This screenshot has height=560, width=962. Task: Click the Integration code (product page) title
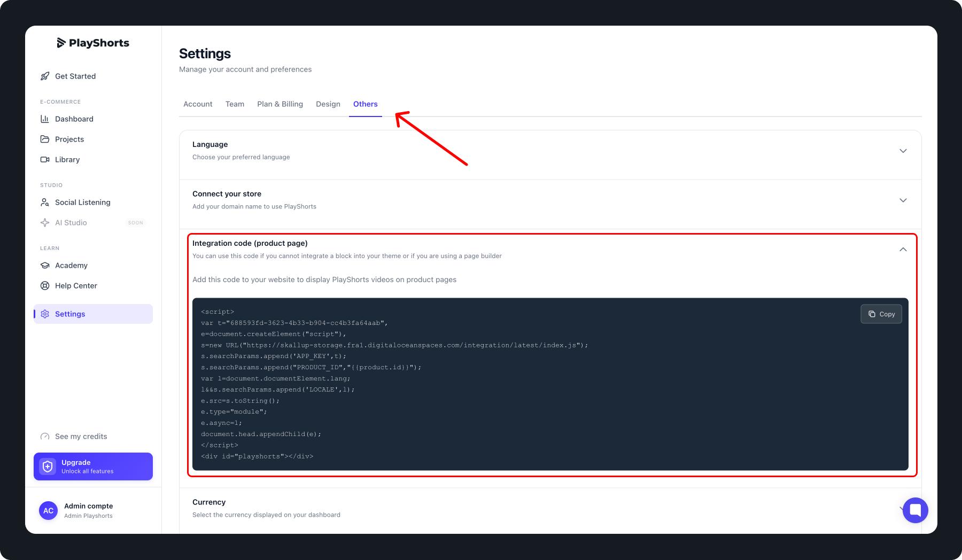250,243
